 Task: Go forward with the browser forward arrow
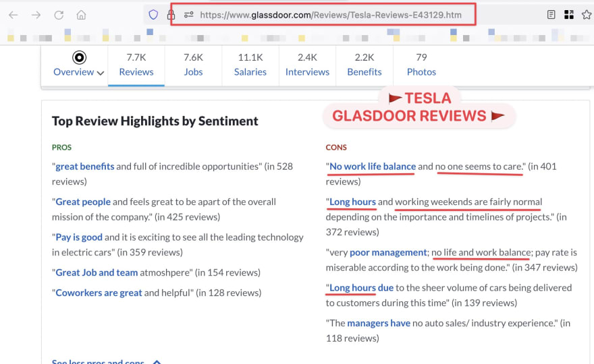(36, 15)
